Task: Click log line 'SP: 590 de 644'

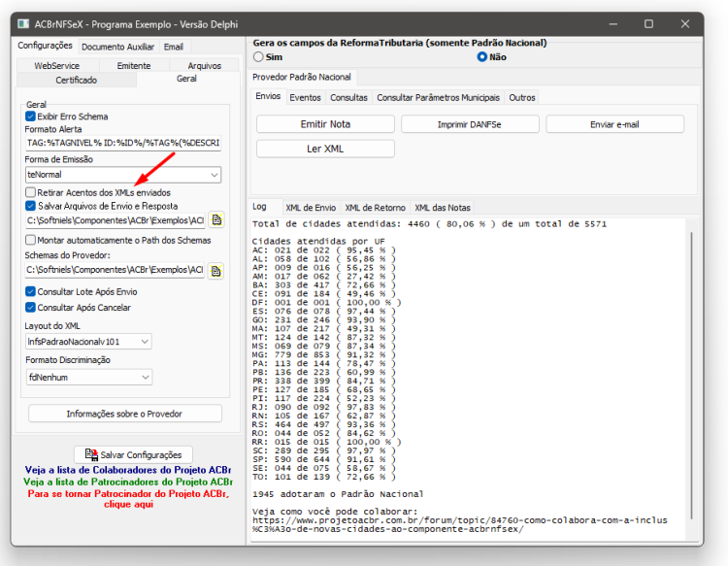Action: 323,459
